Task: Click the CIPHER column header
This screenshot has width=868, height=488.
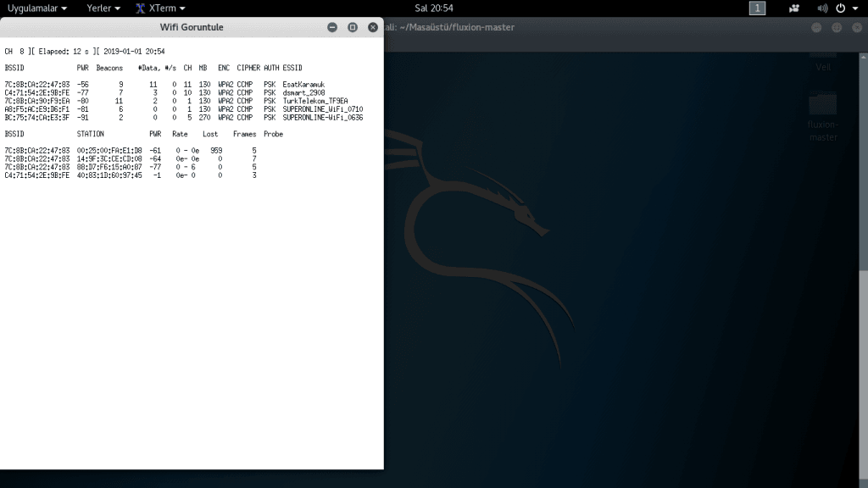Action: coord(248,68)
